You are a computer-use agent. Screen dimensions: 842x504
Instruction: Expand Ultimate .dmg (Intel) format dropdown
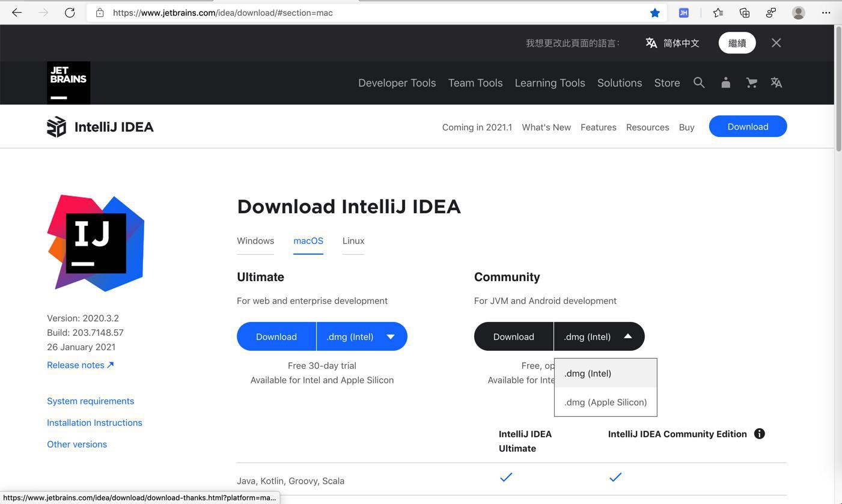362,336
